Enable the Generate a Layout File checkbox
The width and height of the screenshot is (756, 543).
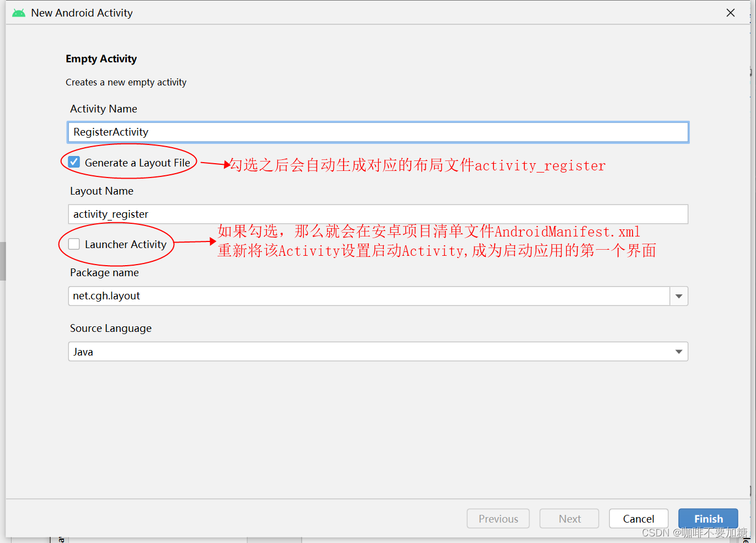(x=73, y=161)
